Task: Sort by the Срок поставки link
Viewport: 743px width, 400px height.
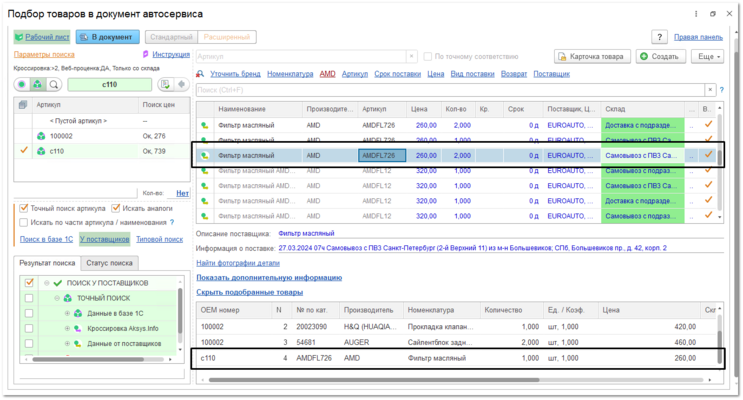Action: 397,74
